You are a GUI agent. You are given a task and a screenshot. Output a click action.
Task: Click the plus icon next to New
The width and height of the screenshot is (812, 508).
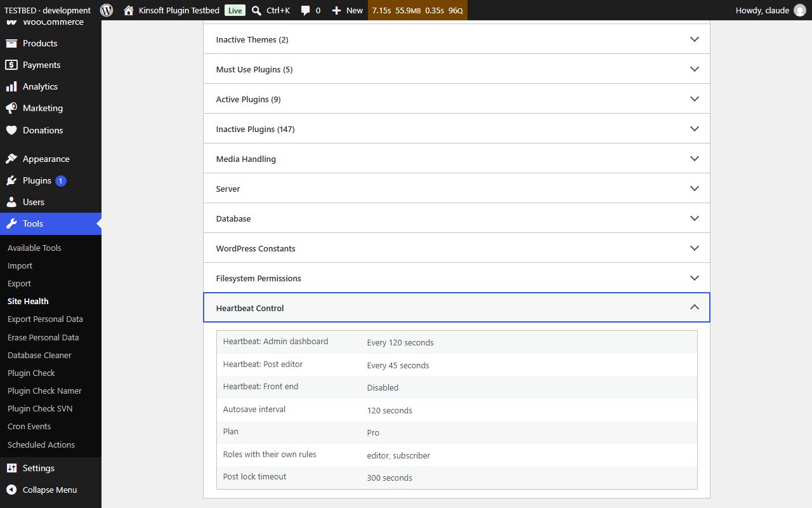pos(336,11)
